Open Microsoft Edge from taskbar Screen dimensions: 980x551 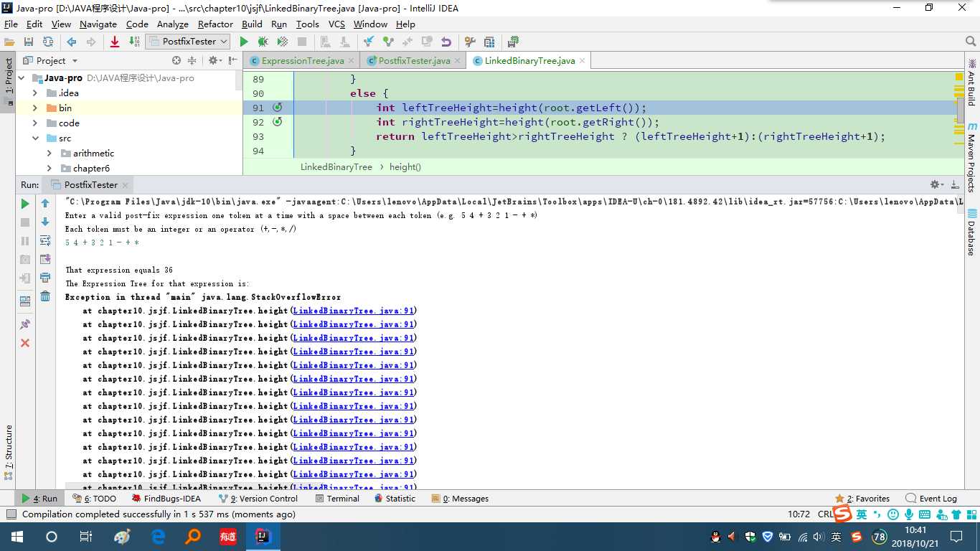[159, 537]
